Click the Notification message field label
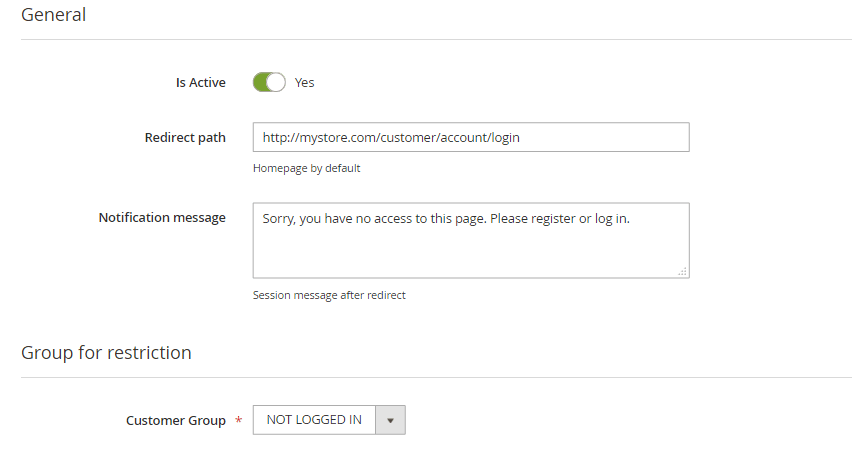The height and width of the screenshot is (449, 852). click(162, 217)
